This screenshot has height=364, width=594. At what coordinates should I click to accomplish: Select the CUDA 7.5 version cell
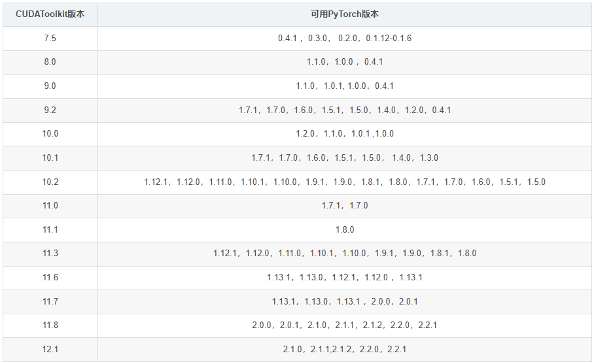50,38
